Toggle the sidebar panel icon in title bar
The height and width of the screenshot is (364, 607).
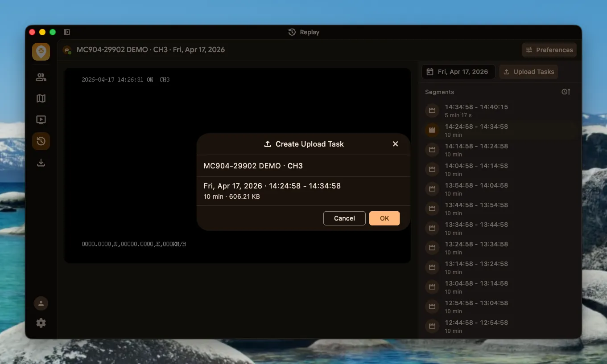(67, 32)
